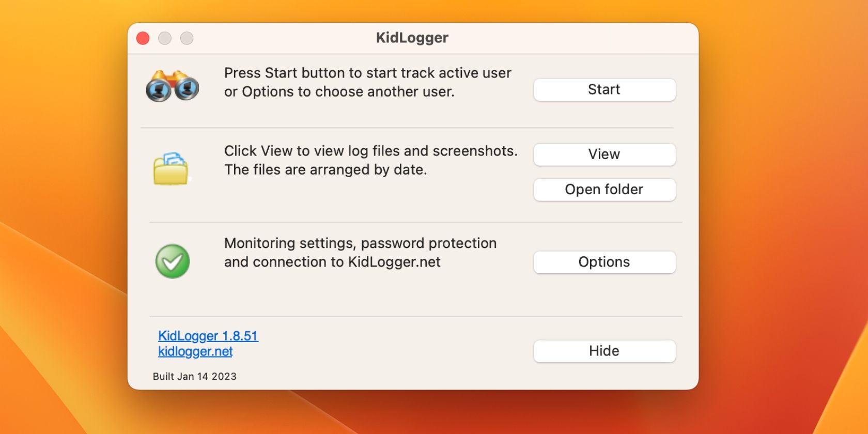Close the KidLogger window with red button

[x=143, y=38]
